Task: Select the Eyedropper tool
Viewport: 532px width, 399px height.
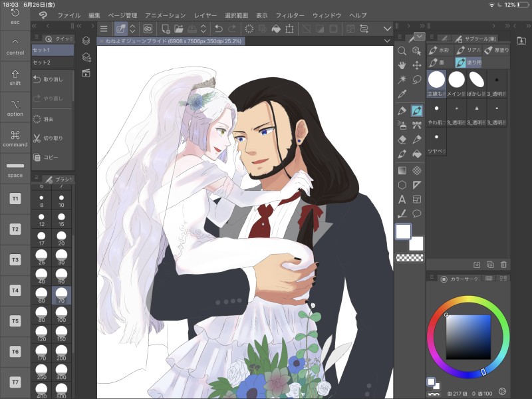Action: coord(402,94)
